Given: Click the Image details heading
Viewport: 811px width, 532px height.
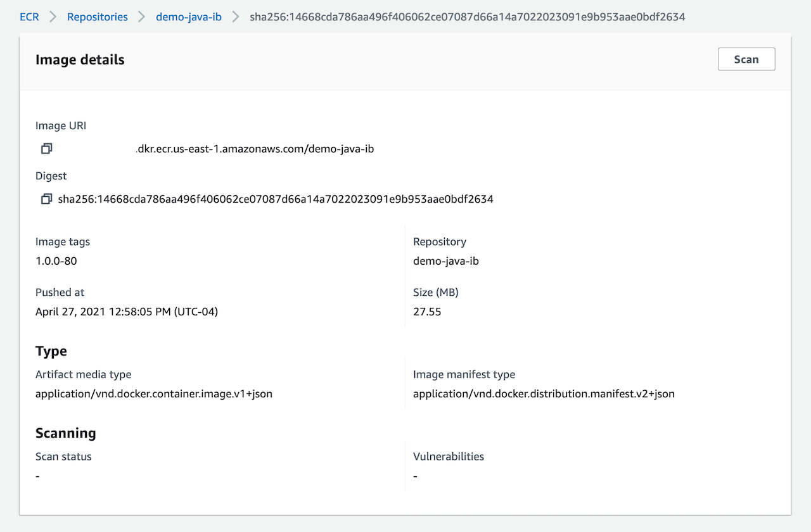Looking at the screenshot, I should [x=80, y=59].
